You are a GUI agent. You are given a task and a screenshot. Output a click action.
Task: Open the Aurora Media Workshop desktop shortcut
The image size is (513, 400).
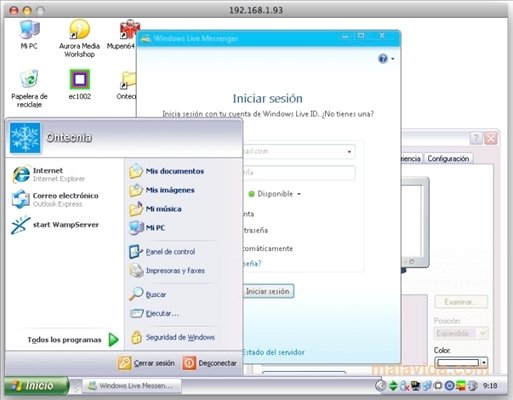79,38
